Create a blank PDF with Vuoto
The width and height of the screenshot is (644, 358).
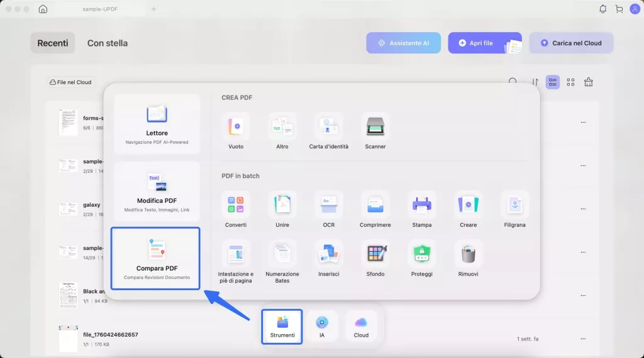point(236,131)
